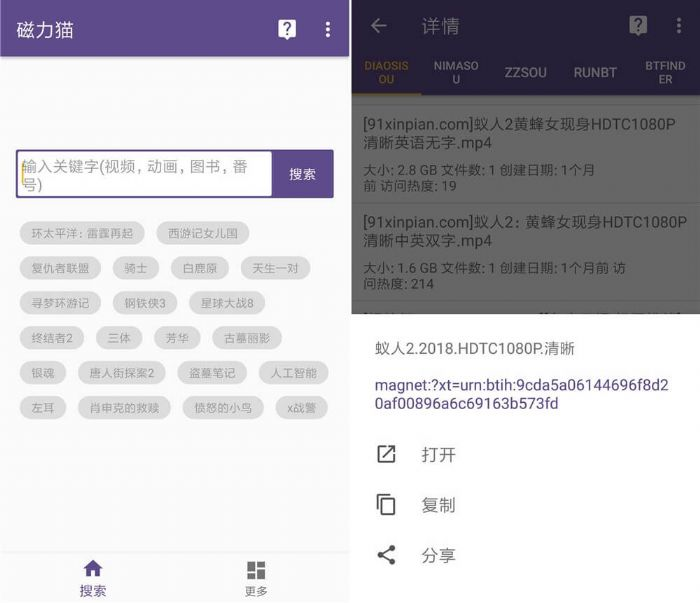The height and width of the screenshot is (603, 700).
Task: Tap the 打开 open-external icon
Action: click(x=387, y=454)
